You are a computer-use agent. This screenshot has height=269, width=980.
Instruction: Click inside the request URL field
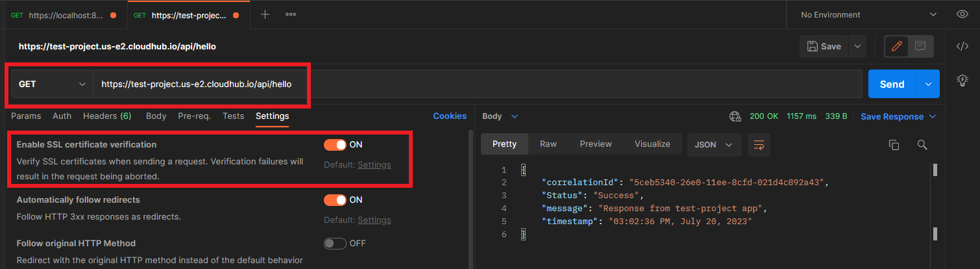(x=454, y=84)
